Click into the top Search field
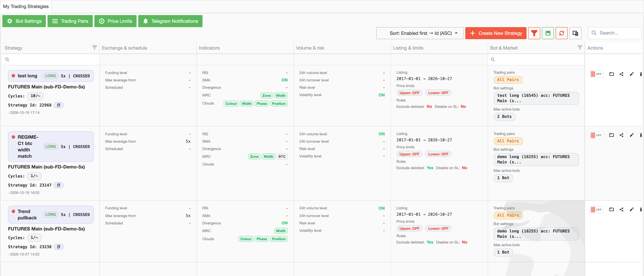 [615, 33]
